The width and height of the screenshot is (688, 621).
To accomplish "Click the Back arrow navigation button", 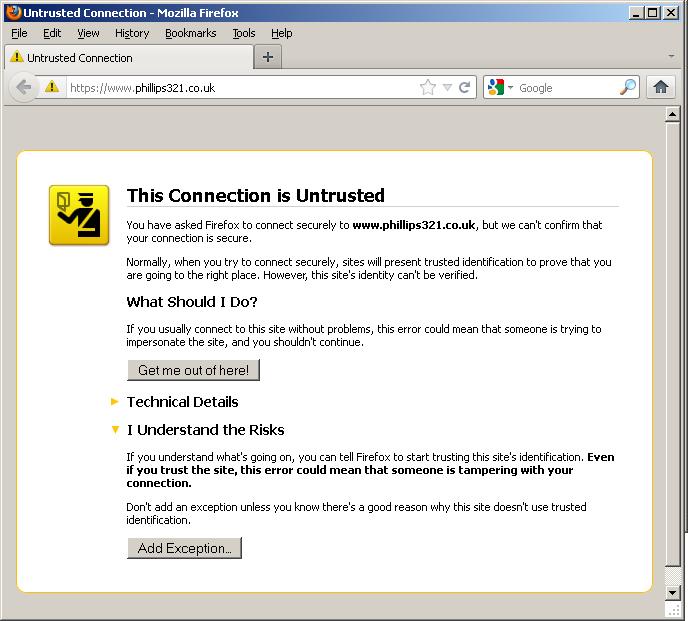I will pyautogui.click(x=23, y=87).
